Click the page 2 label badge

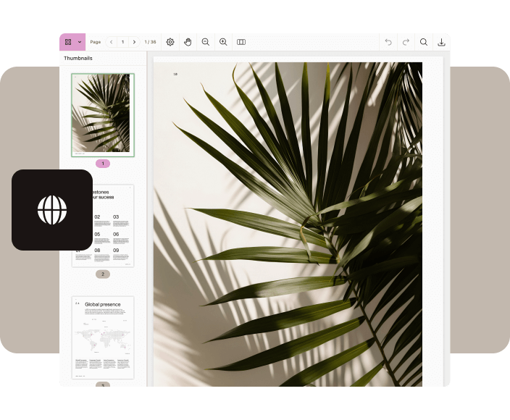(102, 274)
